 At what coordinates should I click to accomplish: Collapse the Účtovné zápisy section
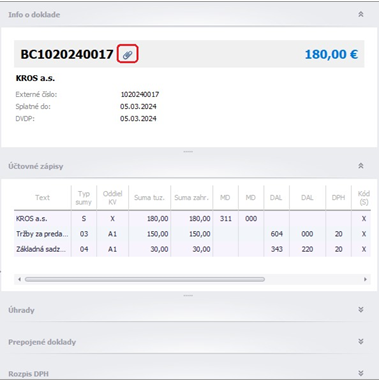click(361, 166)
